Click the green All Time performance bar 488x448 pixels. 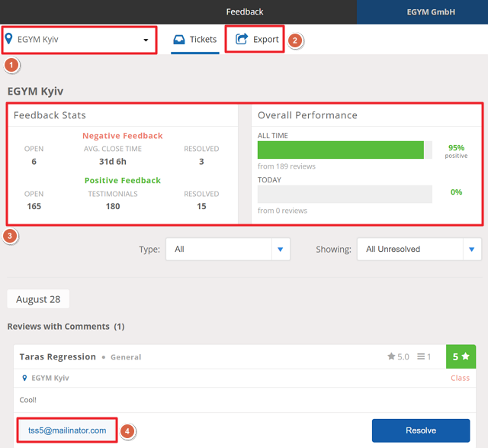pyautogui.click(x=340, y=150)
